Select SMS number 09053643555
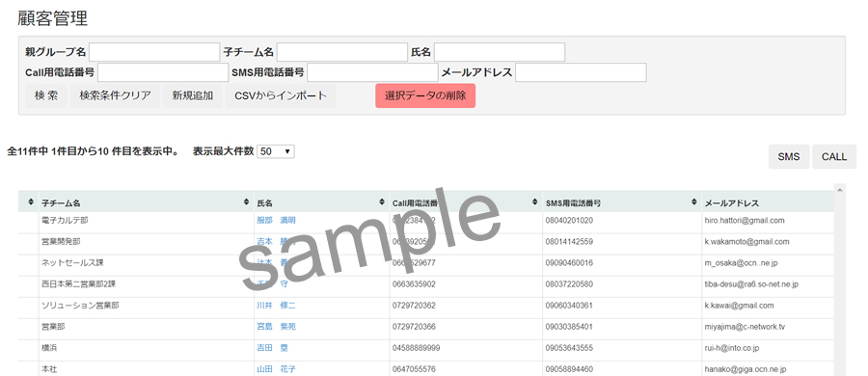 pyautogui.click(x=569, y=348)
